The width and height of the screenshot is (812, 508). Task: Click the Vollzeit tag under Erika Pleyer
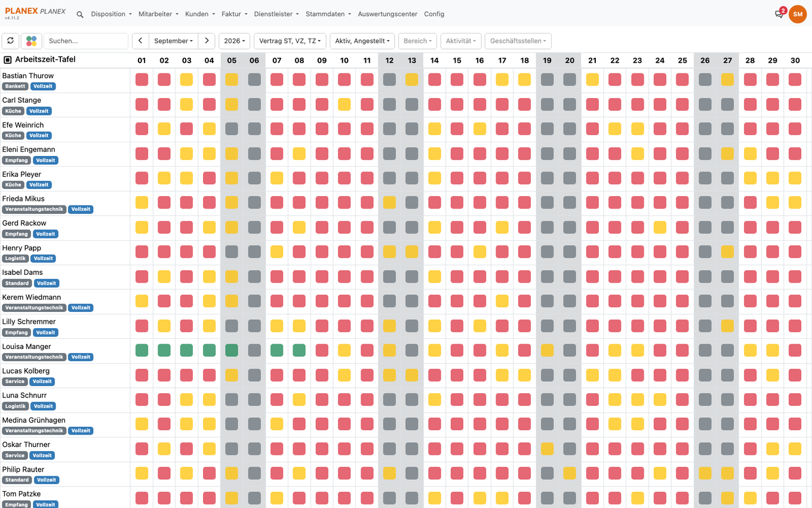point(39,185)
